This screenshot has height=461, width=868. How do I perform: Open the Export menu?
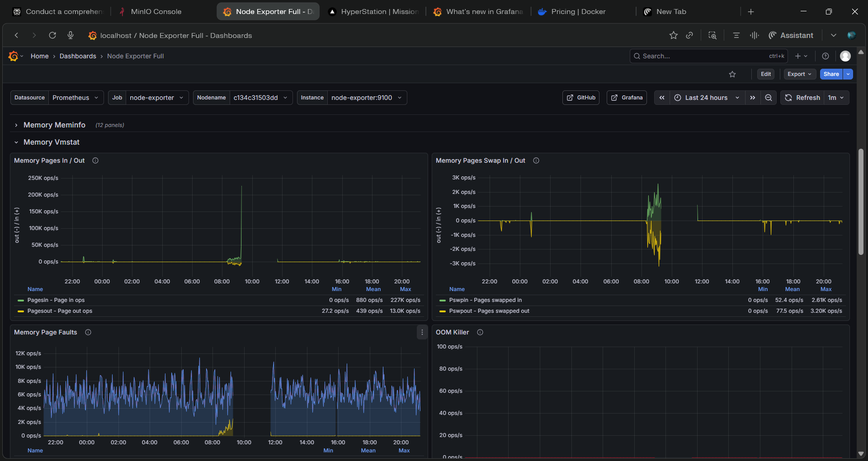(x=799, y=74)
